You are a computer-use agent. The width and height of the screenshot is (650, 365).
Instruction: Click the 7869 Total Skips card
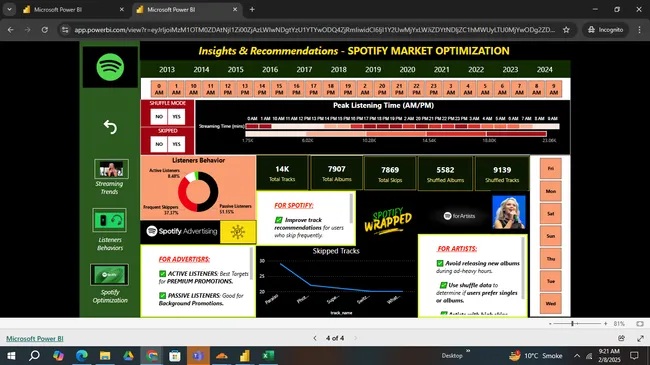[390, 173]
